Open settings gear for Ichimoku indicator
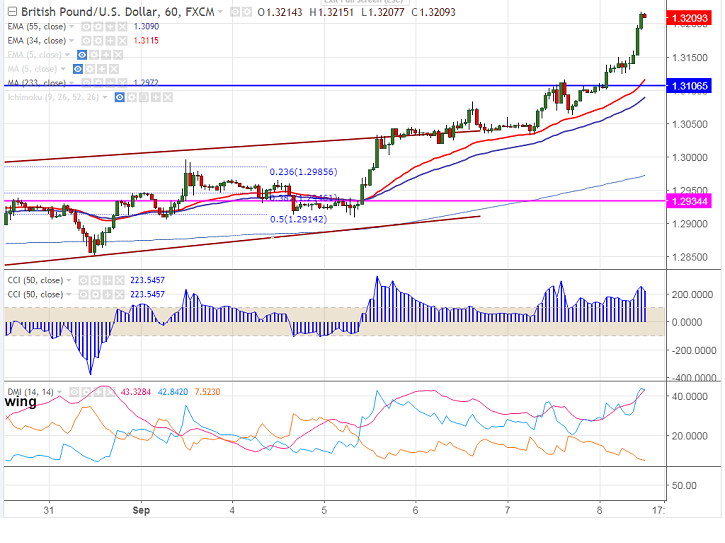Screen dimensions: 725x543 [x=132, y=97]
